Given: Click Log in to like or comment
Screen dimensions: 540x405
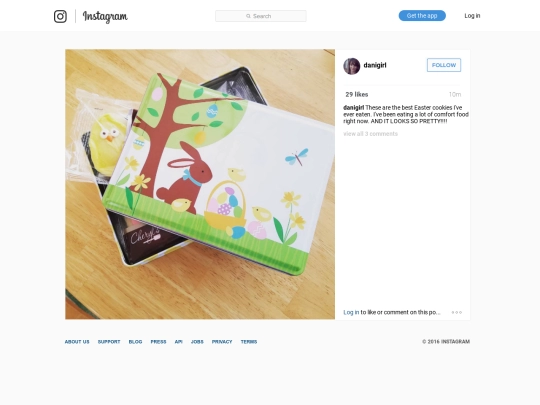Looking at the screenshot, I should tap(351, 312).
